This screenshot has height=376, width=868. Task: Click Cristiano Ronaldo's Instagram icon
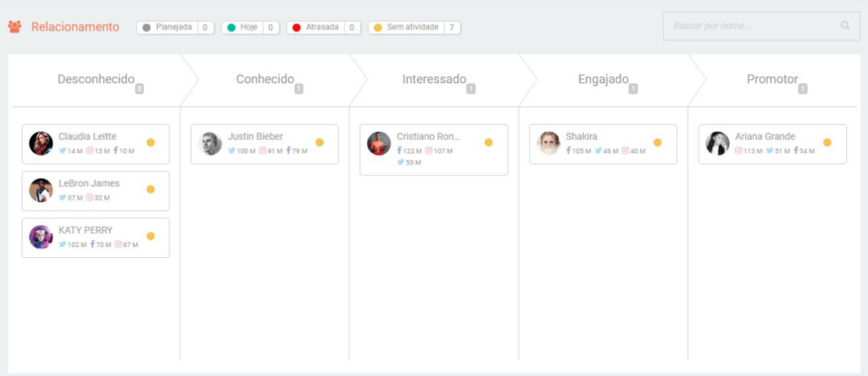(x=428, y=150)
